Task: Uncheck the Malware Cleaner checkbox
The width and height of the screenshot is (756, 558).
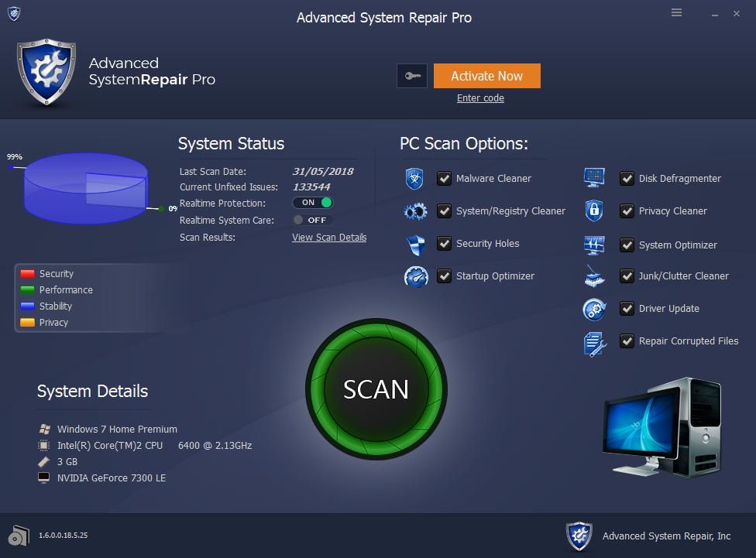Action: [444, 178]
